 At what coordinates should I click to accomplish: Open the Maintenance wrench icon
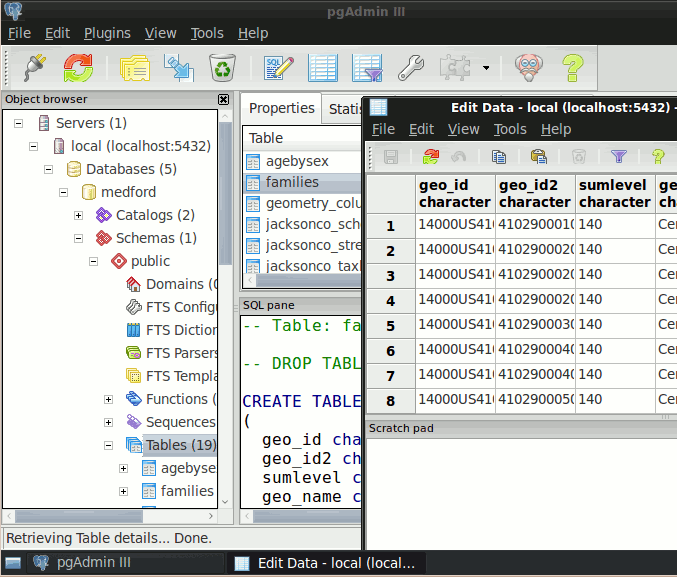411,68
